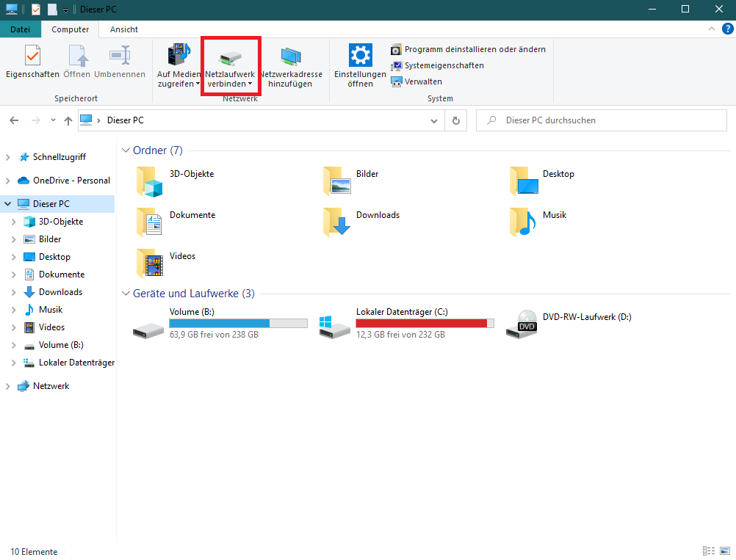The width and height of the screenshot is (736, 560).
Task: Open Einstellungen via the gear icon
Action: pos(360,56)
